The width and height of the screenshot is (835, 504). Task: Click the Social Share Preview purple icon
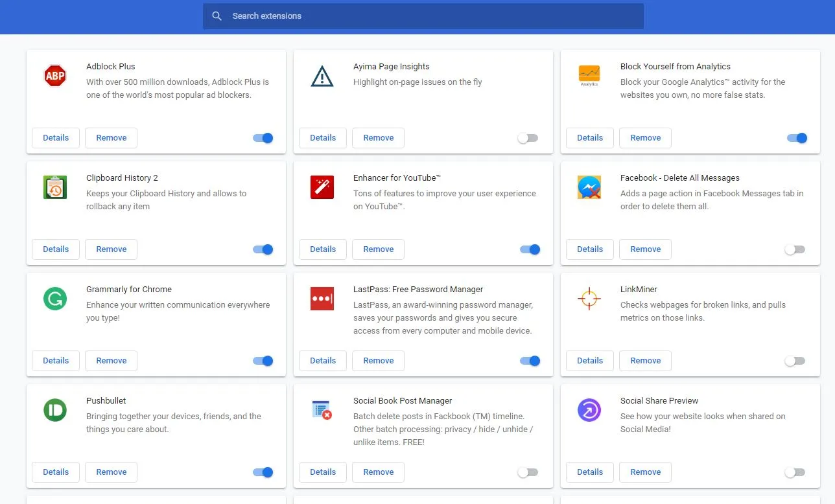(589, 410)
